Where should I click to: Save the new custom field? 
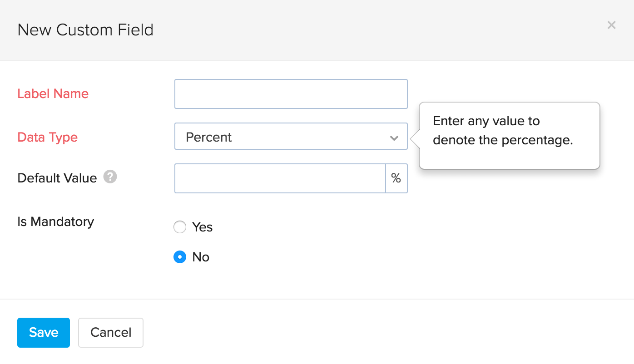pos(44,333)
